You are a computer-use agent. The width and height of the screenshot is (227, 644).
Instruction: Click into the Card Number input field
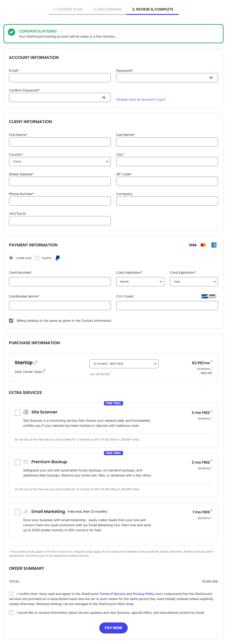tap(60, 281)
